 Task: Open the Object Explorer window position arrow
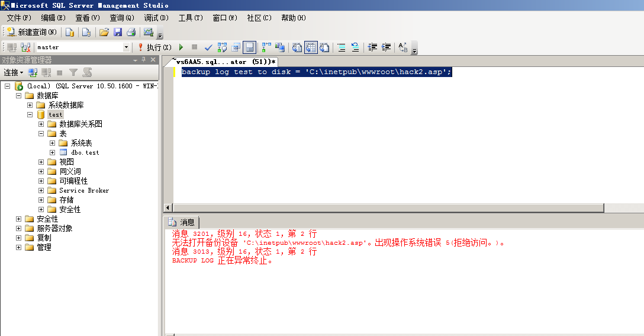pyautogui.click(x=135, y=60)
